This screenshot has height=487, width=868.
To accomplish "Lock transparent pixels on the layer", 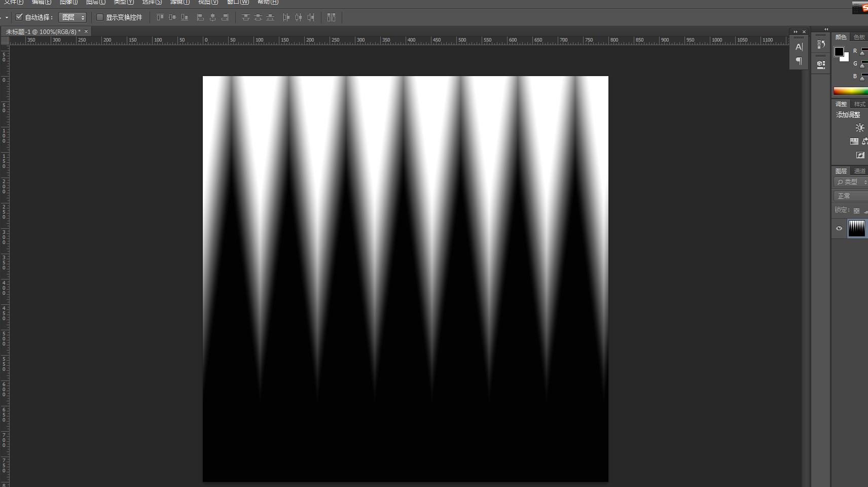I will tap(856, 211).
